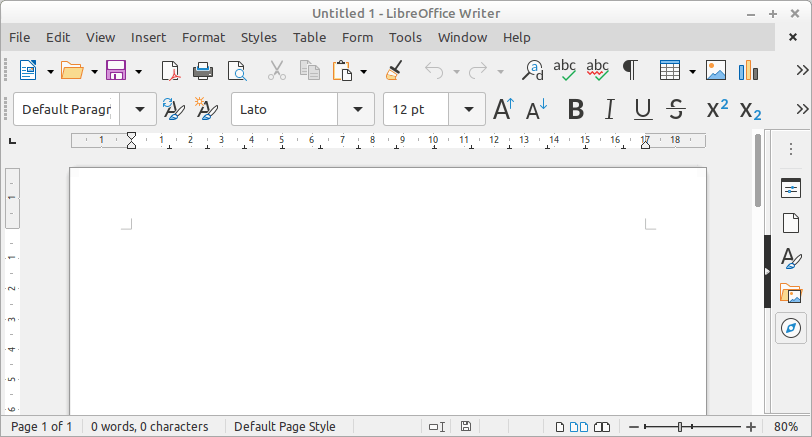
Task: Toggle Formatting Marks pilcrow
Action: pyautogui.click(x=630, y=70)
